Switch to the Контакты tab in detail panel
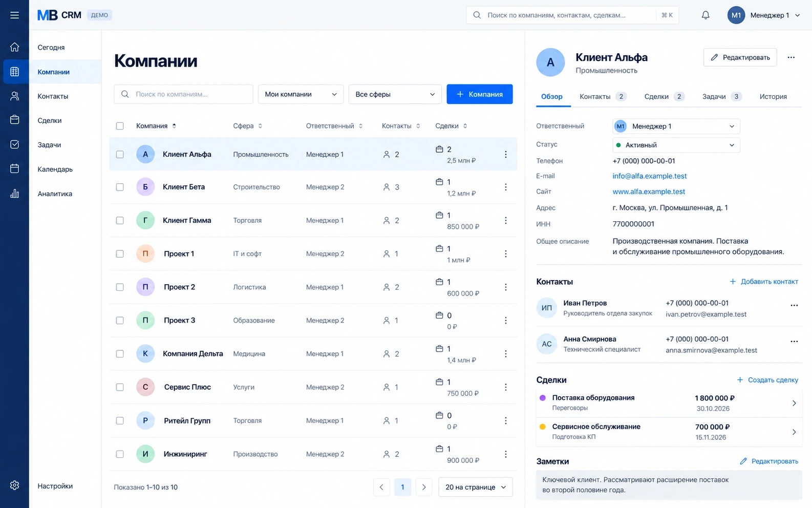Screen dimensions: 812x508 pos(603,96)
